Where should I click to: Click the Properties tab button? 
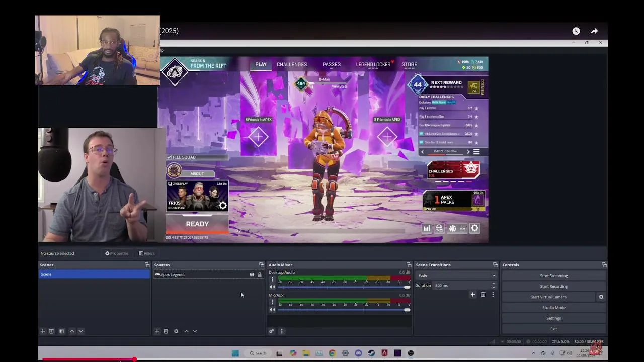[117, 253]
